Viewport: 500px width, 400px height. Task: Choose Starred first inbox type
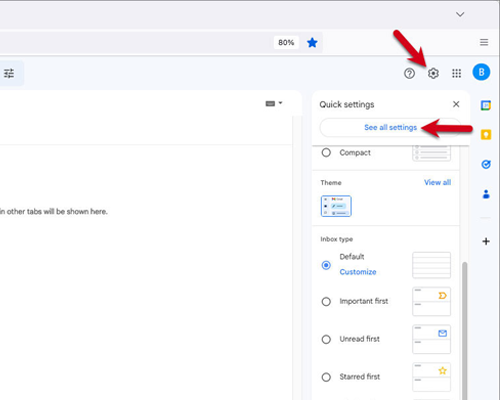326,377
